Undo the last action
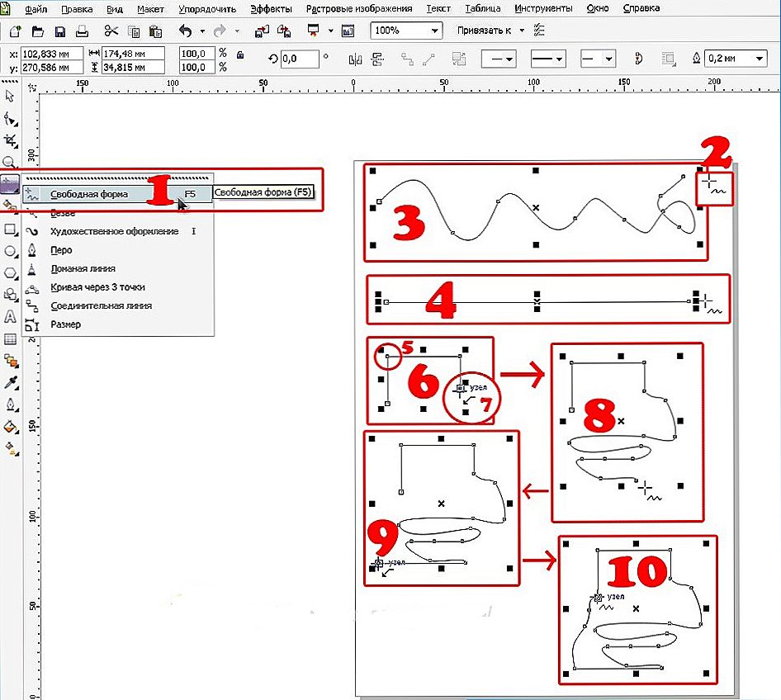781x700 pixels. 185,31
